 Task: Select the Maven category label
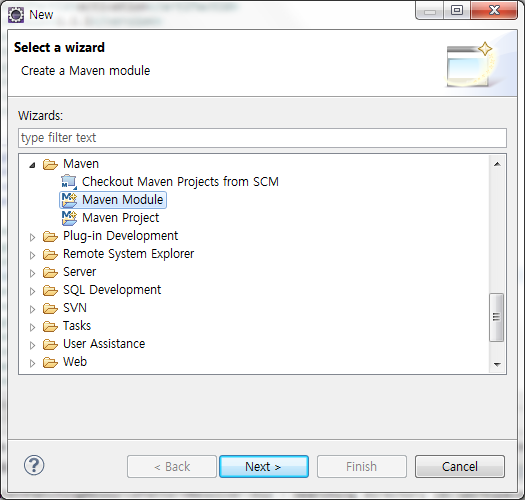(x=81, y=164)
